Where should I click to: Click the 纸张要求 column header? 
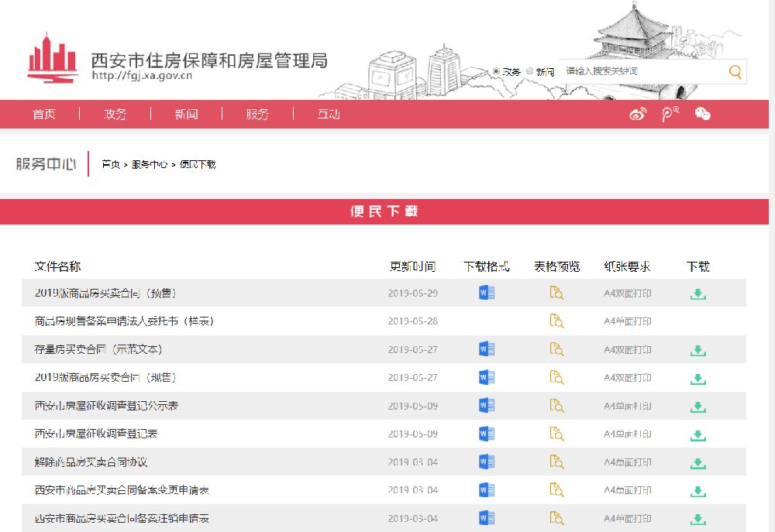(627, 266)
